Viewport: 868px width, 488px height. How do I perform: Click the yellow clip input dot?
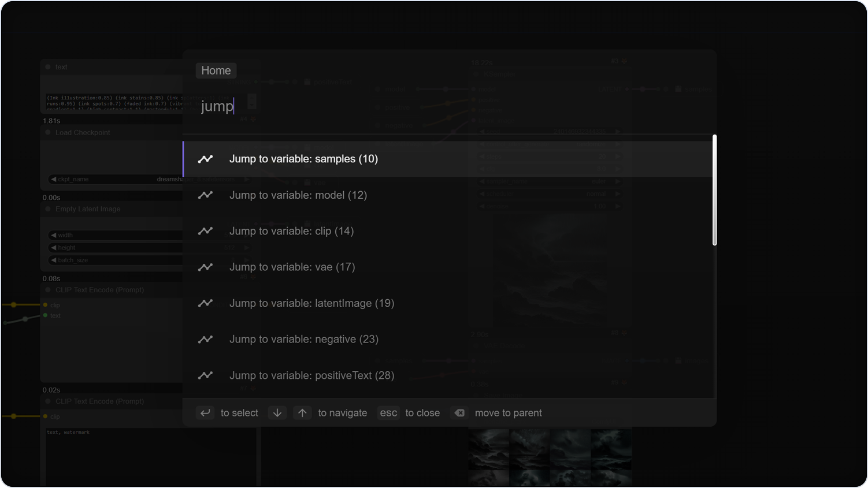click(45, 305)
